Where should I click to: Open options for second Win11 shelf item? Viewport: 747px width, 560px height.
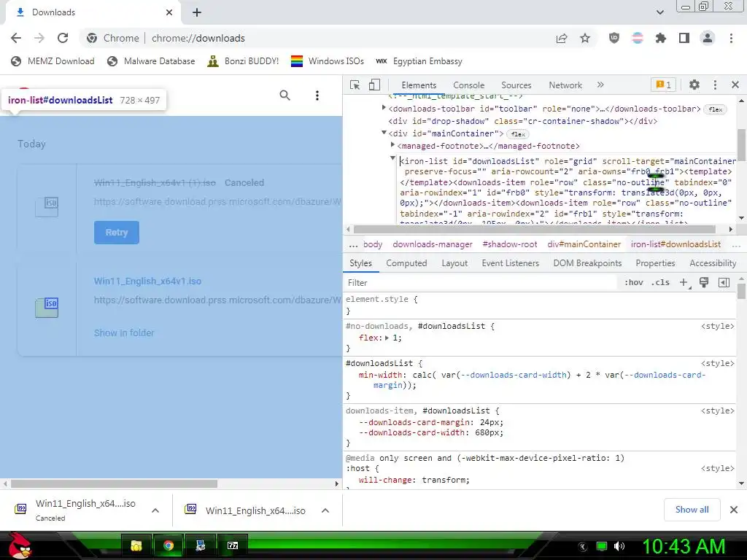click(x=325, y=510)
